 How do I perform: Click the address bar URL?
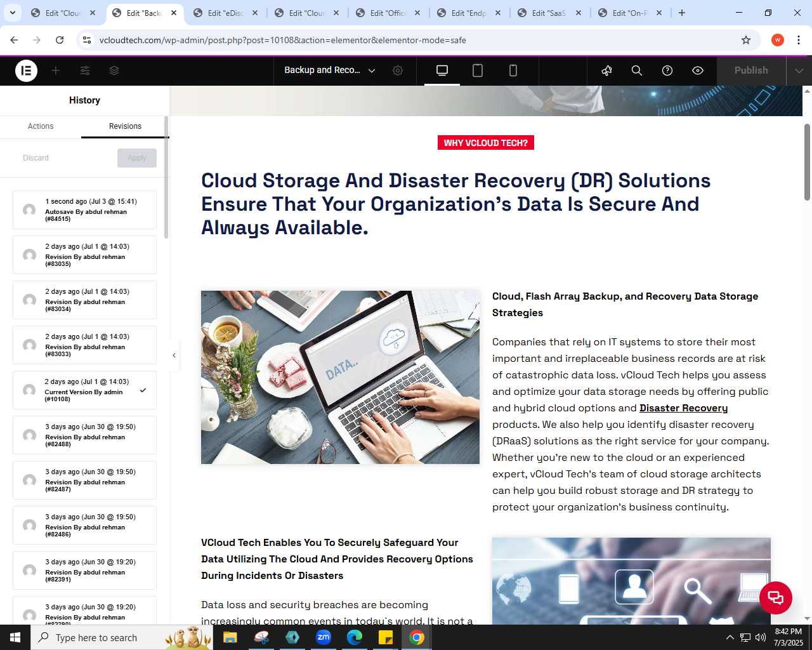[283, 40]
